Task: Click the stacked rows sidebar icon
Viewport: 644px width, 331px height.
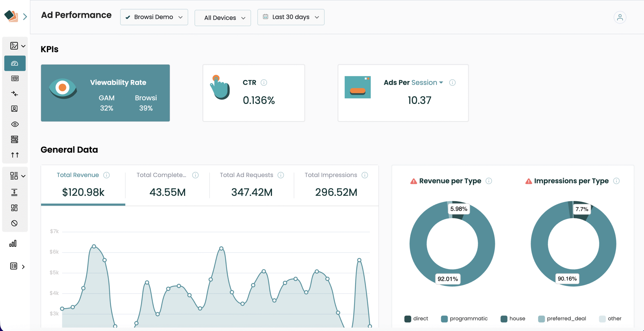Action: pos(14,139)
